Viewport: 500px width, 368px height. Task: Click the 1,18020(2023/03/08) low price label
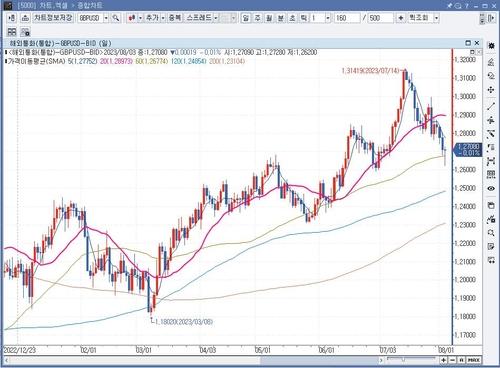pyautogui.click(x=184, y=322)
